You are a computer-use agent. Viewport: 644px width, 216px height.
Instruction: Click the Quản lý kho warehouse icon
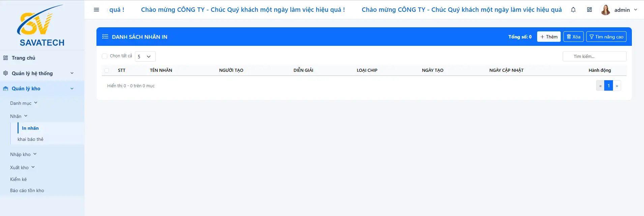pyautogui.click(x=5, y=89)
